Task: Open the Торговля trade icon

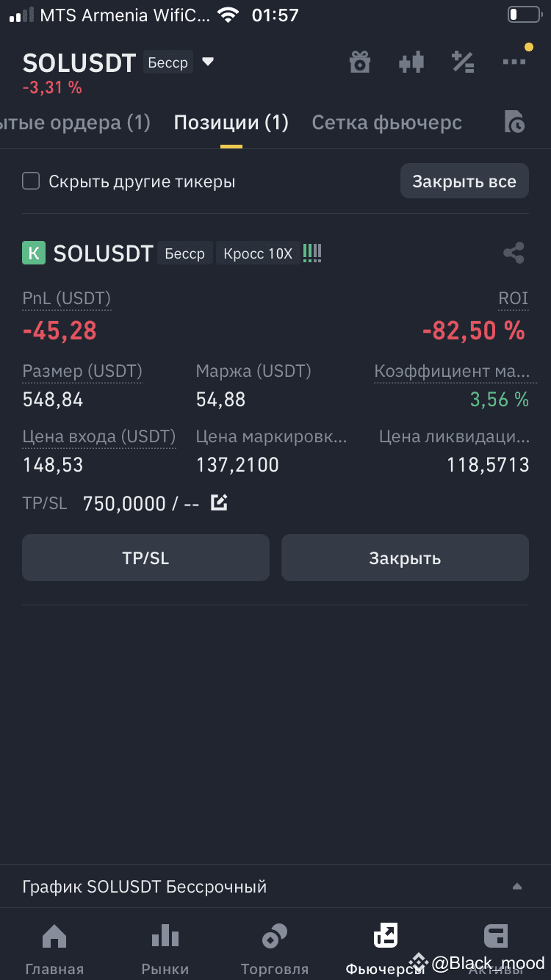Action: [x=275, y=949]
